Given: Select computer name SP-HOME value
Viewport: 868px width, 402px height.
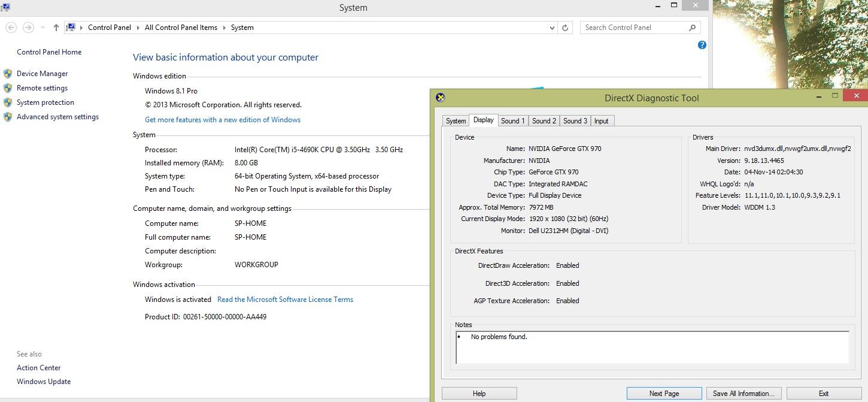Looking at the screenshot, I should (x=250, y=223).
